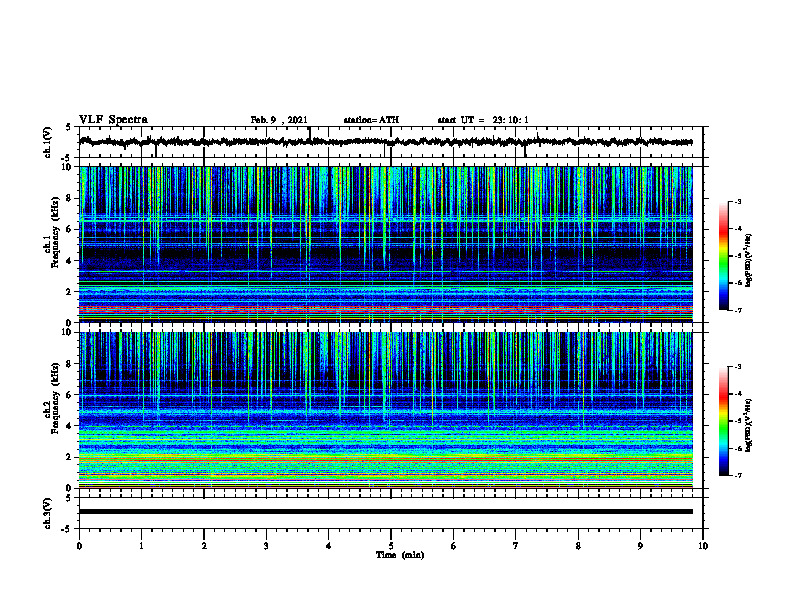Click the "ch.1(V)" waveform axis label

click(48, 142)
